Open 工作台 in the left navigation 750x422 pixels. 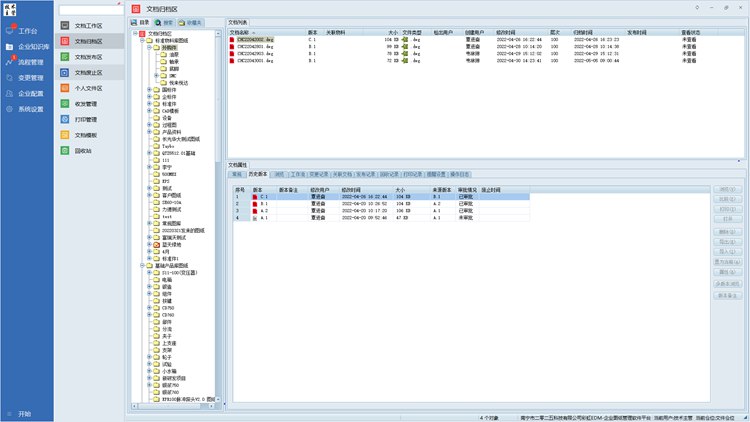[27, 31]
